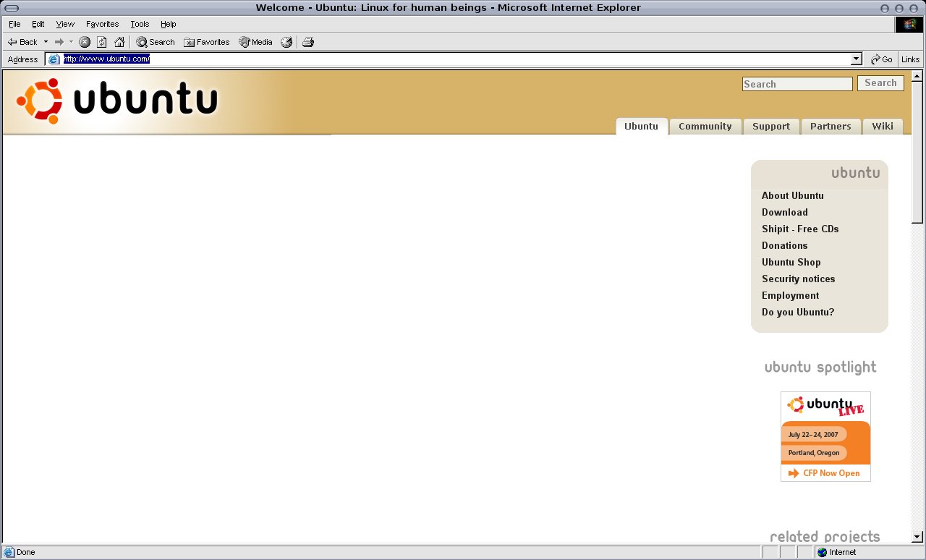The height and width of the screenshot is (560, 926).
Task: Click the Internet zone globe in status bar
Action: coord(822,552)
